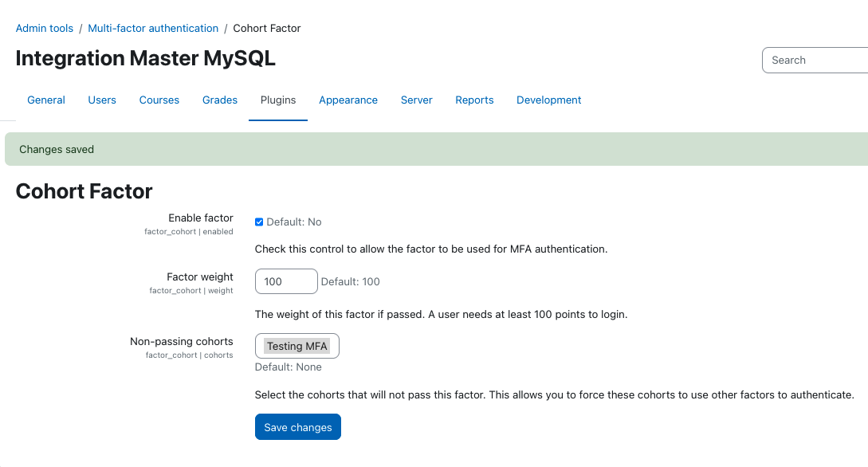Screen dimensions: 868x467
Task: Switch to the Server tab
Action: [416, 100]
